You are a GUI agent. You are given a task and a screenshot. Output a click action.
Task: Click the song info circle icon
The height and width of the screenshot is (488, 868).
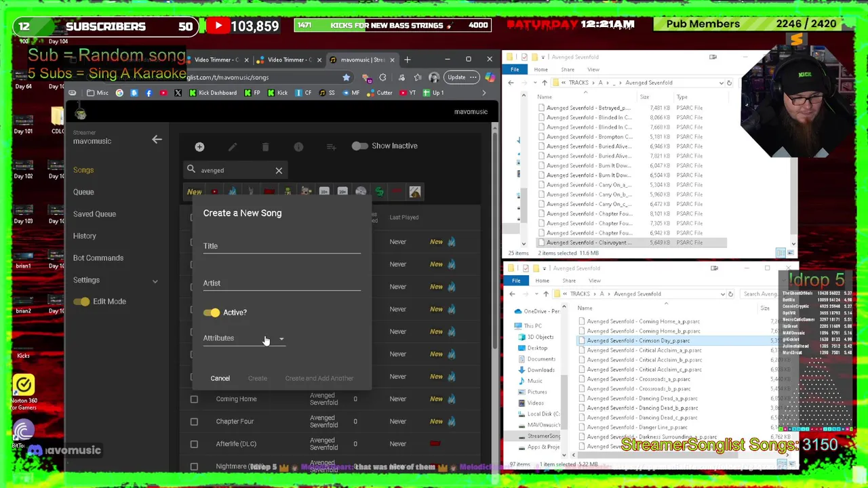point(298,146)
